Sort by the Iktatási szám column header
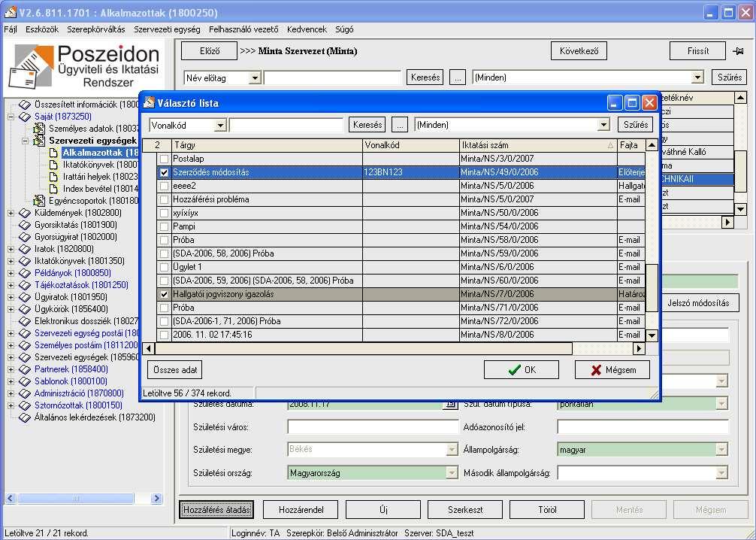The image size is (756, 540). [x=538, y=145]
